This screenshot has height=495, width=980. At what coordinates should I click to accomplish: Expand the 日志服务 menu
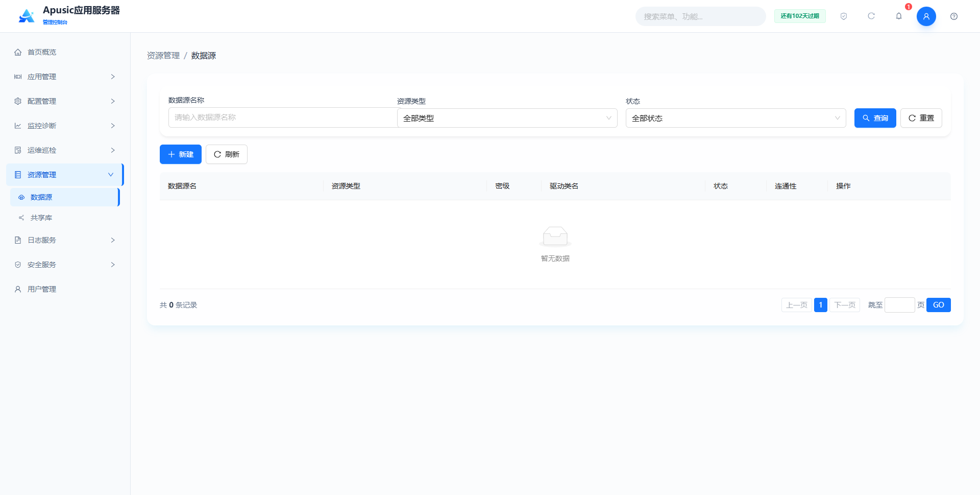tap(65, 240)
